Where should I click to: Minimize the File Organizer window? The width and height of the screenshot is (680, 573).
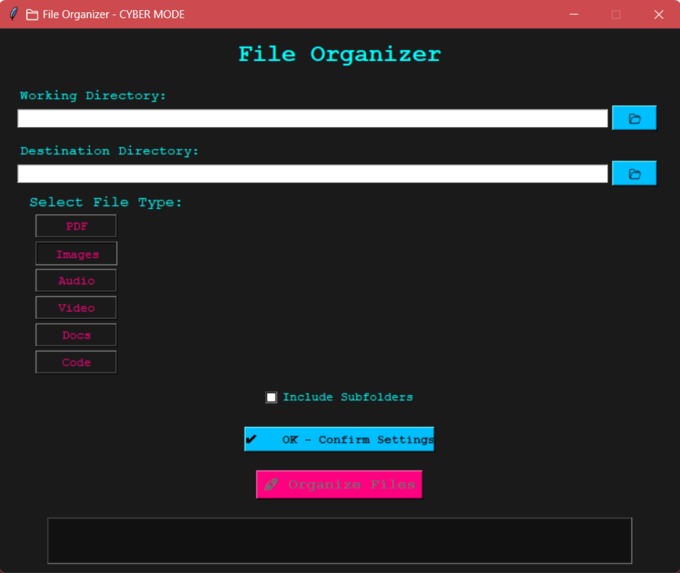574,14
